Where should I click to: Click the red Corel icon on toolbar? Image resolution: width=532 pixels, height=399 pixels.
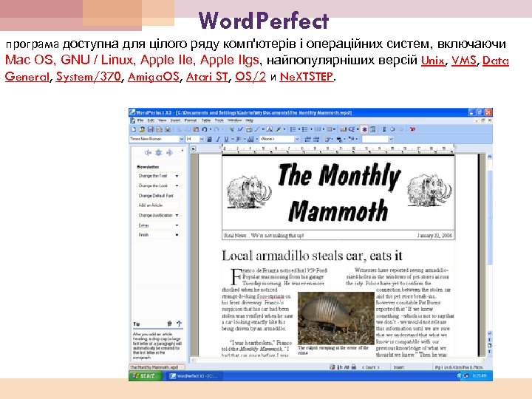tap(412, 129)
